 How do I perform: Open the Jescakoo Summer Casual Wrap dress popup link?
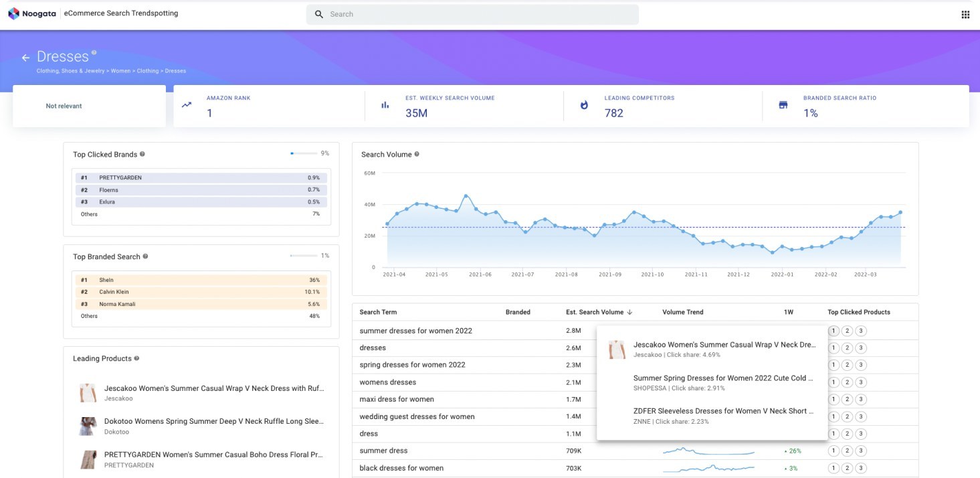click(x=724, y=345)
